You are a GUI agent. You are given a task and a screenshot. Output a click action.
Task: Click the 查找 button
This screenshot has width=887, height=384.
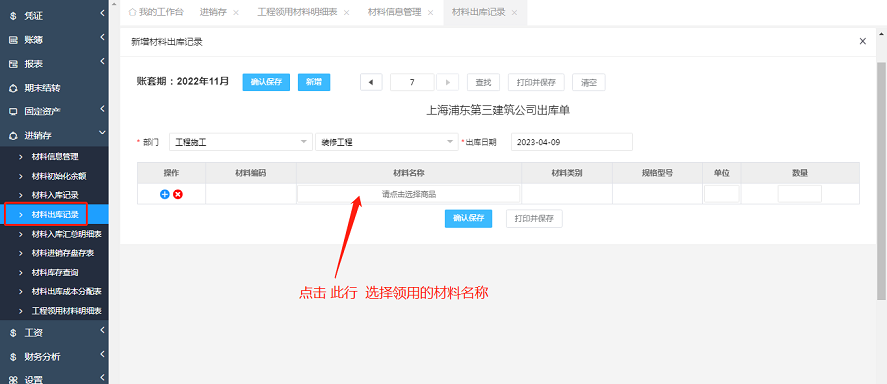pos(483,83)
